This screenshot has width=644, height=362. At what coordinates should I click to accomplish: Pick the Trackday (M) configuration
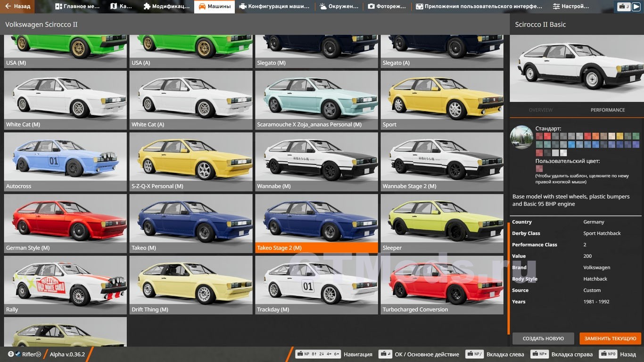316,285
